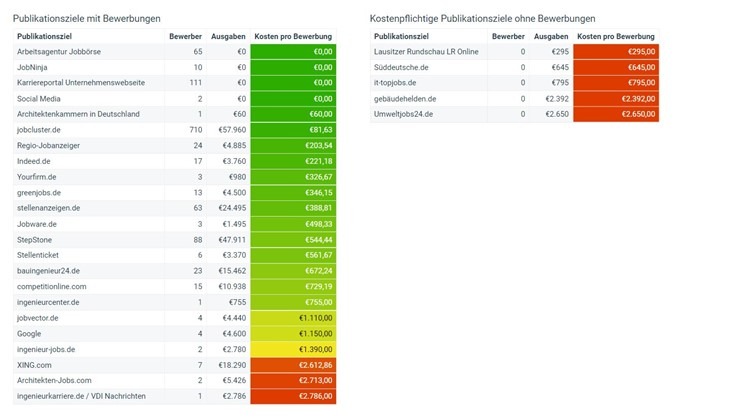Select the 'Stellenticket' row name
756x419 pixels.
coord(38,255)
